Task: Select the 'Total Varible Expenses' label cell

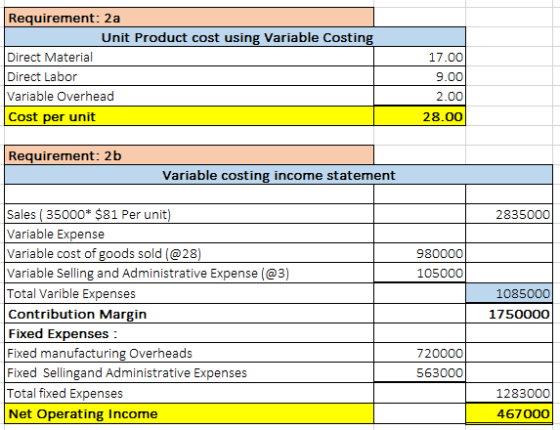Action: pos(189,293)
